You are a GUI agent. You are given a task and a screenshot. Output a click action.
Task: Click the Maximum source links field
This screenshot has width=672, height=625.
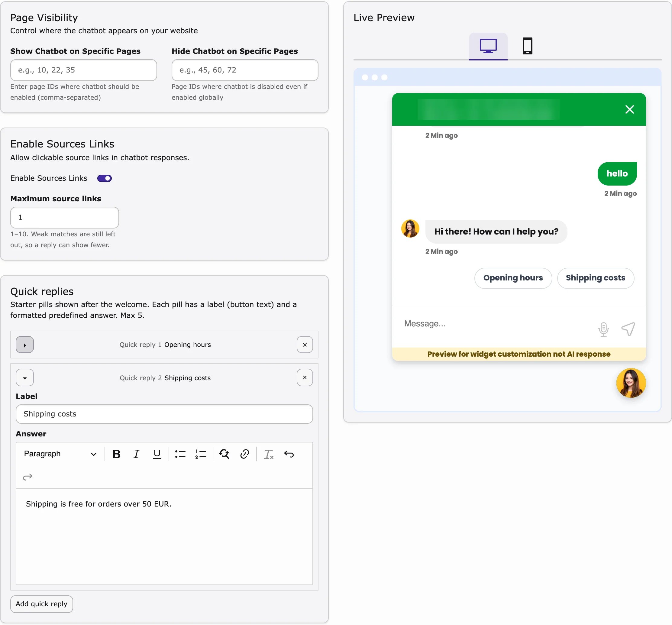pos(65,217)
